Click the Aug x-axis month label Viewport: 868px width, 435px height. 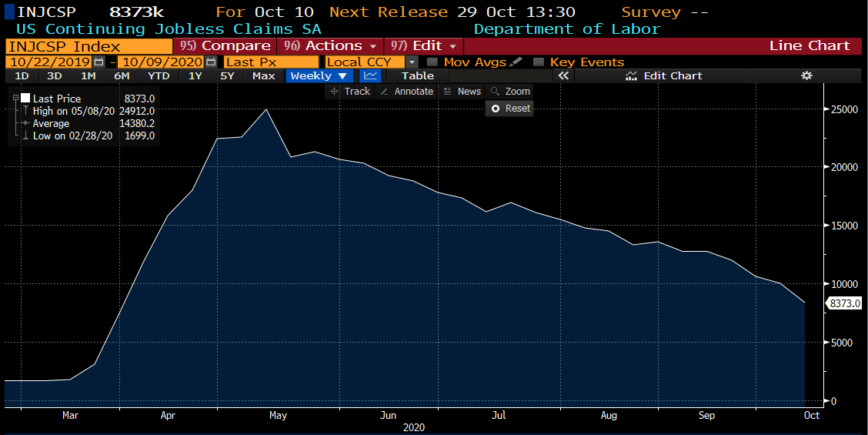609,415
